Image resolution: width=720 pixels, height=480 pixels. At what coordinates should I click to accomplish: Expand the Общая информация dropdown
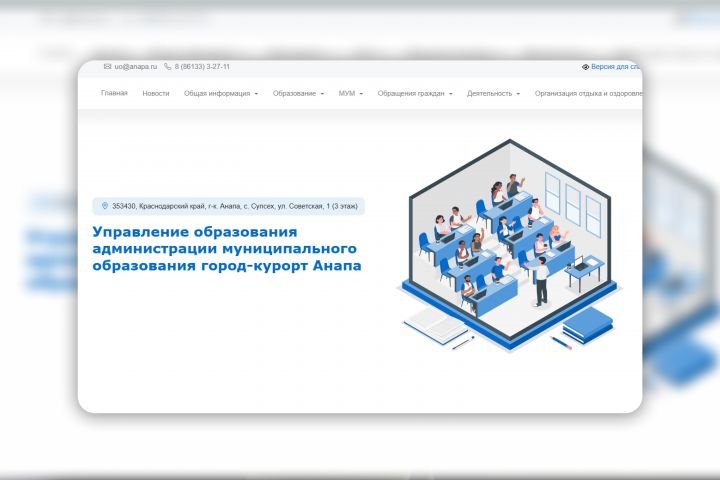tap(221, 93)
